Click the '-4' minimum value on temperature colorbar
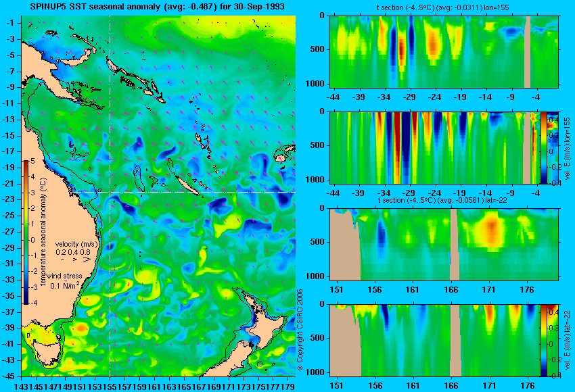 (32, 303)
